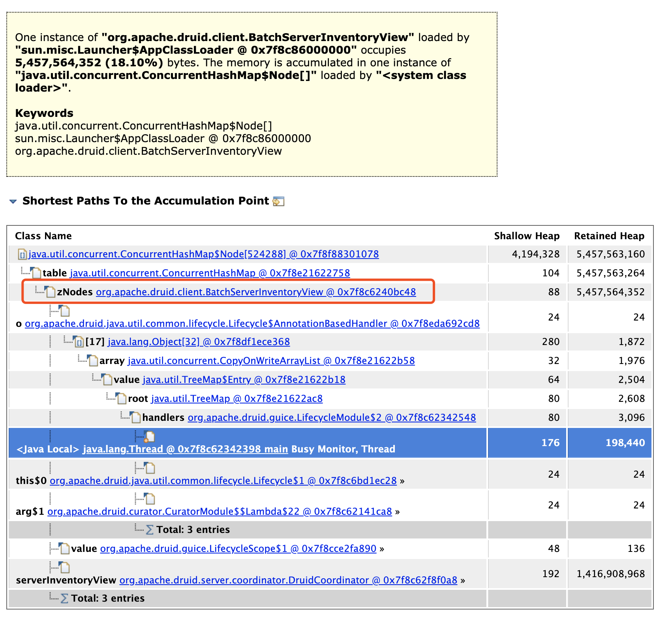The width and height of the screenshot is (672, 619).
Task: Click object icon of value LifecycleScope$1 row
Action: click(x=65, y=548)
